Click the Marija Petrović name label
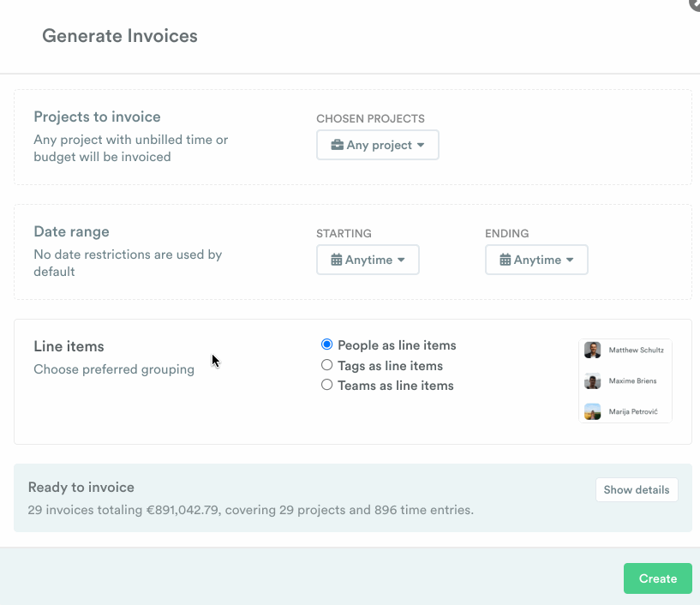This screenshot has width=700, height=605. click(x=632, y=411)
